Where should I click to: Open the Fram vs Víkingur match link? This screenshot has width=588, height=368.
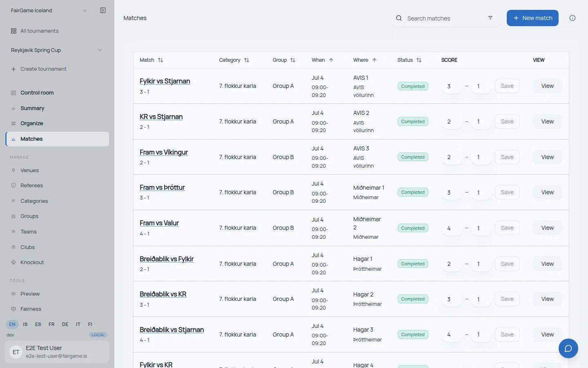[164, 153]
